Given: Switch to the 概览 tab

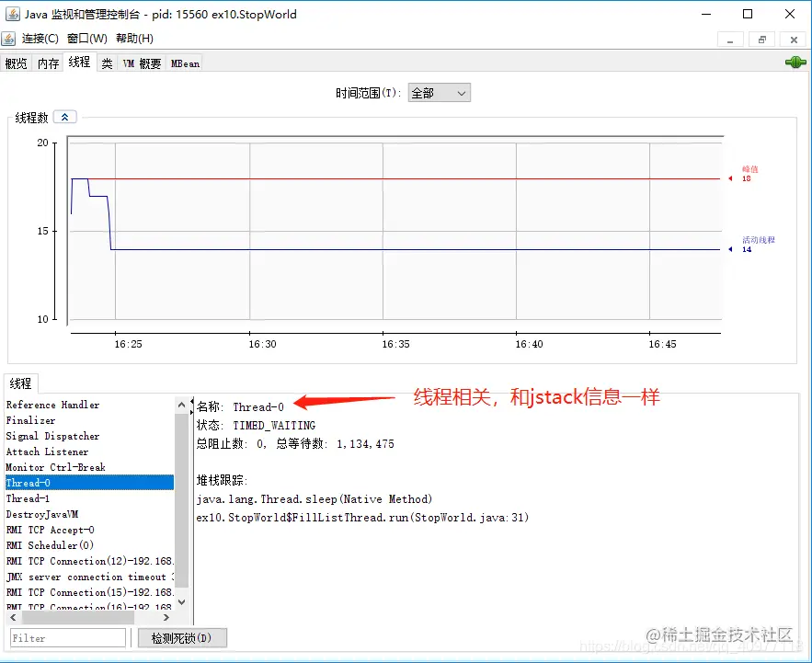Looking at the screenshot, I should coord(16,63).
